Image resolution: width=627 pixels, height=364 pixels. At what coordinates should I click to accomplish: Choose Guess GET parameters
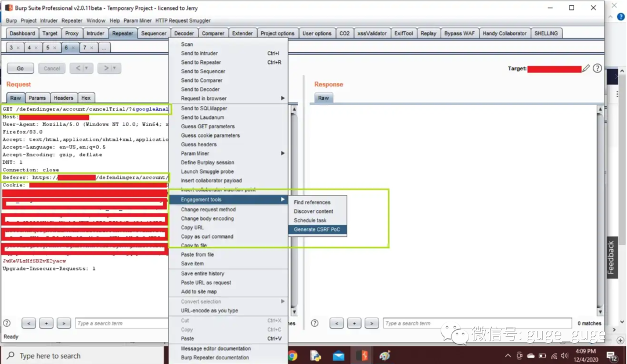228,127
